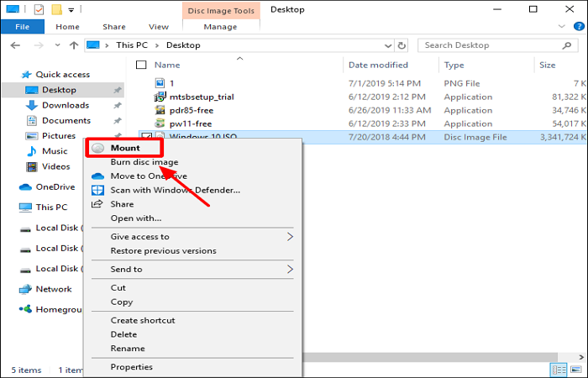This screenshot has height=378, width=588.
Task: Click This PC in the address bar
Action: 132,45
